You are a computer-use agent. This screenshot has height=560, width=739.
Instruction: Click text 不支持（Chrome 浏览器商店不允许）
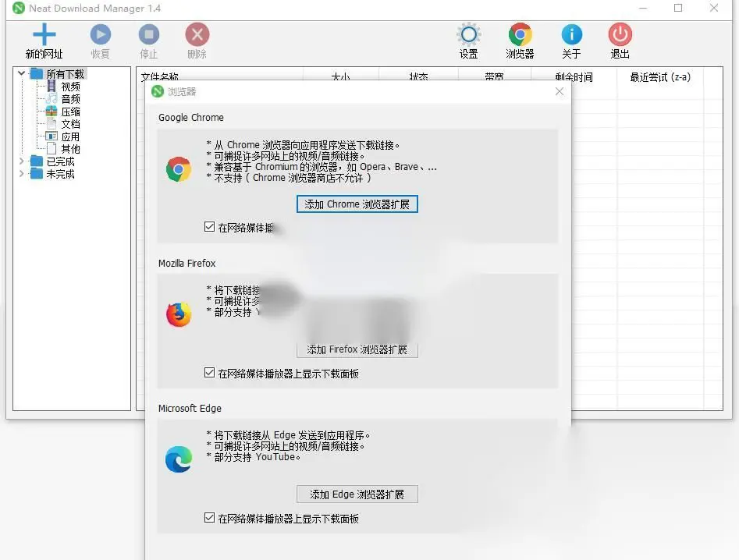point(293,178)
